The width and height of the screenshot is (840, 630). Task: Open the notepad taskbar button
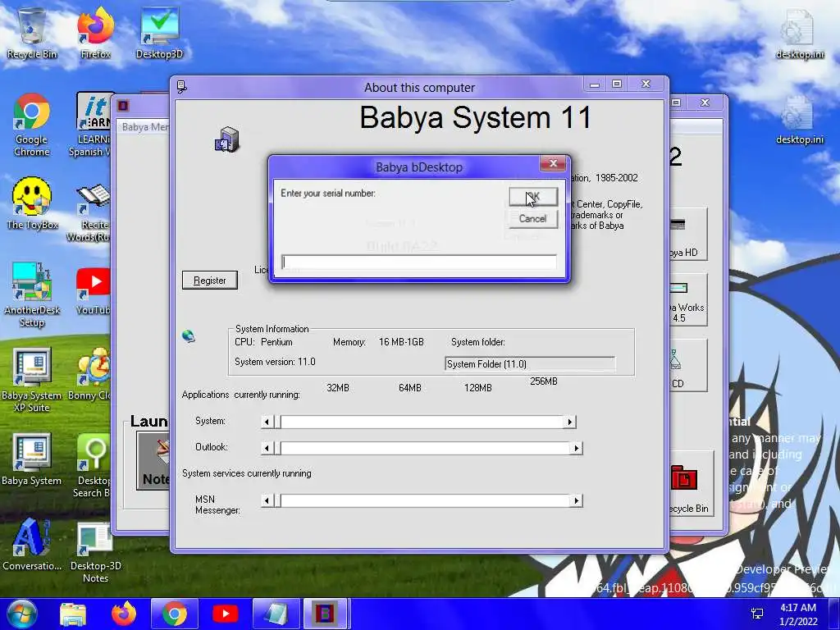(x=276, y=614)
